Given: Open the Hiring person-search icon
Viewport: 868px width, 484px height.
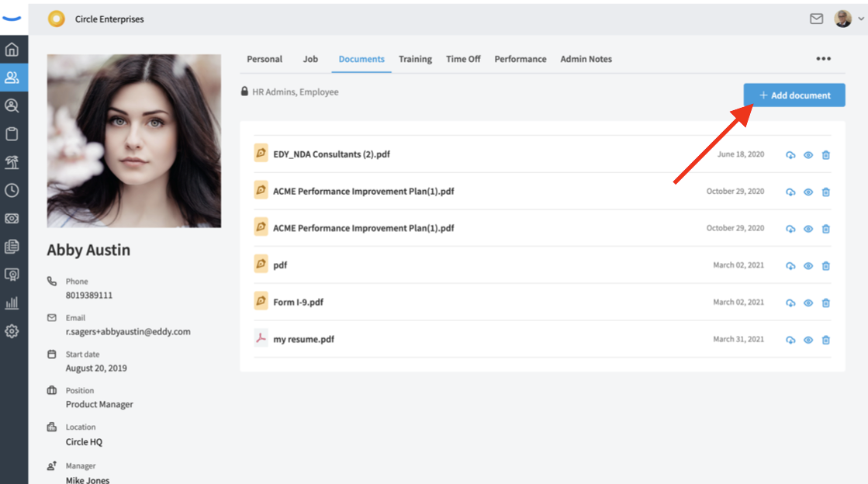Looking at the screenshot, I should (13, 105).
